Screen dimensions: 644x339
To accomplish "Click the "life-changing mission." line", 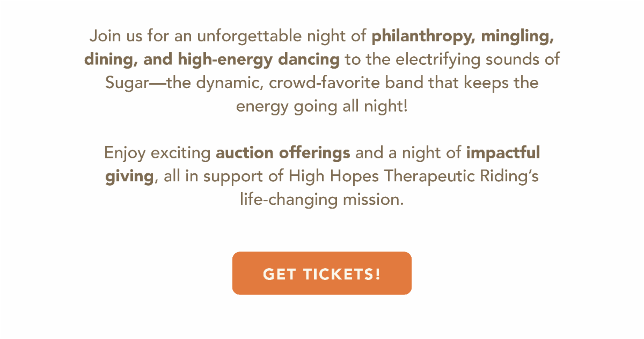I will click(321, 200).
